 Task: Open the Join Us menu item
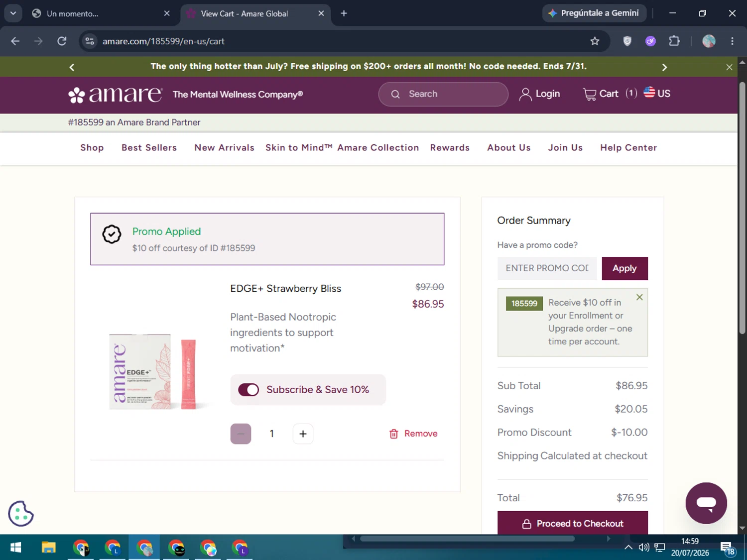pyautogui.click(x=565, y=148)
